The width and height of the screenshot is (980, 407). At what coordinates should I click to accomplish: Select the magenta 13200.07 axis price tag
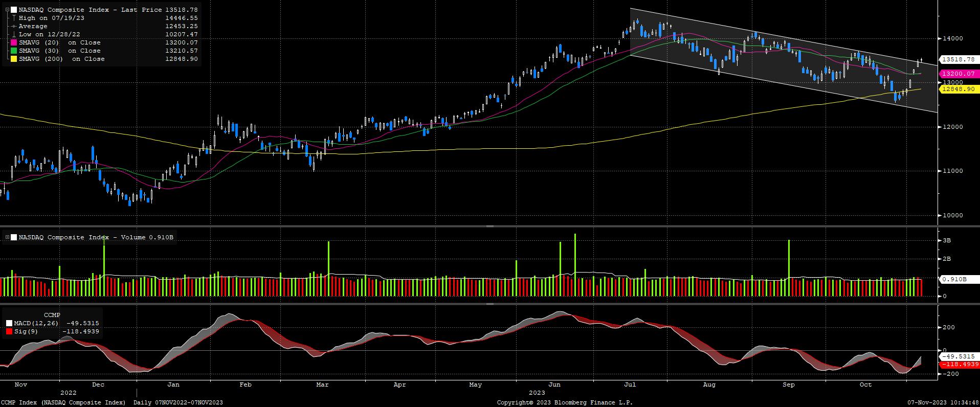tap(958, 74)
